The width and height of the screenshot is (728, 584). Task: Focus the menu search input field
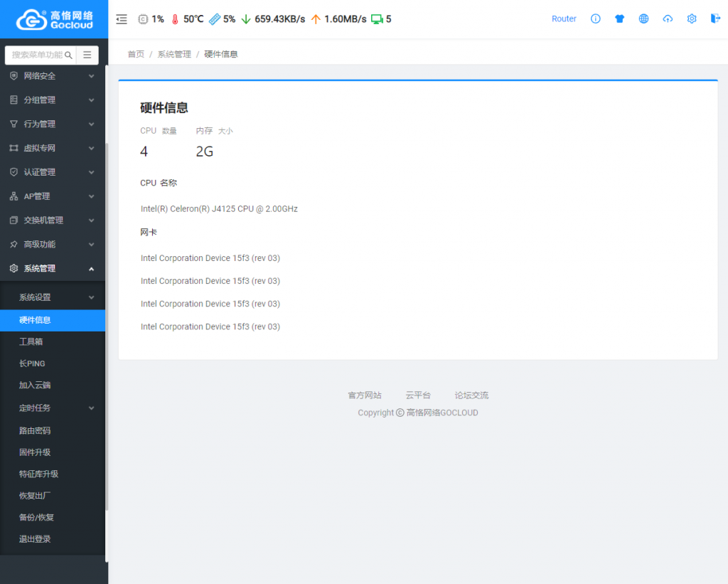[36, 55]
